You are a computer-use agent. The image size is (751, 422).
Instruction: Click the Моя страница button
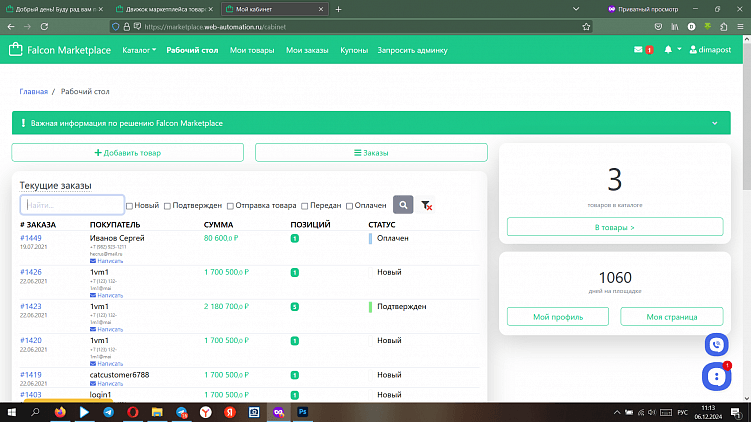click(x=671, y=317)
